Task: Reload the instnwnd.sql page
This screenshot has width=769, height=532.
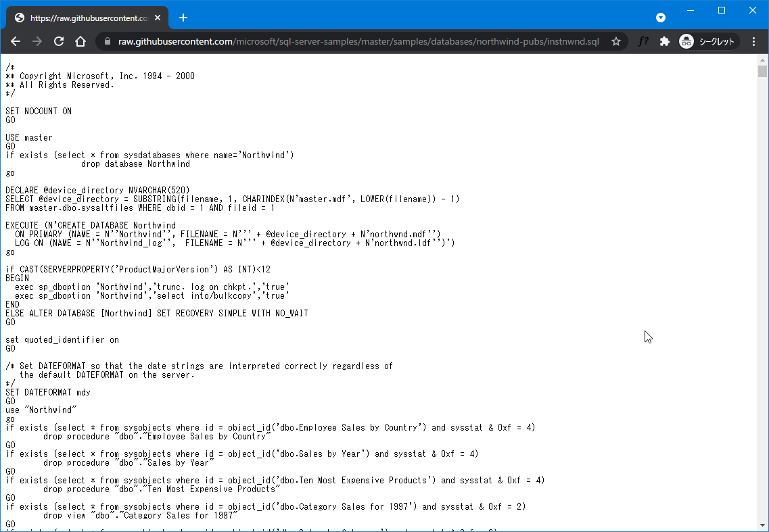Action: (59, 41)
